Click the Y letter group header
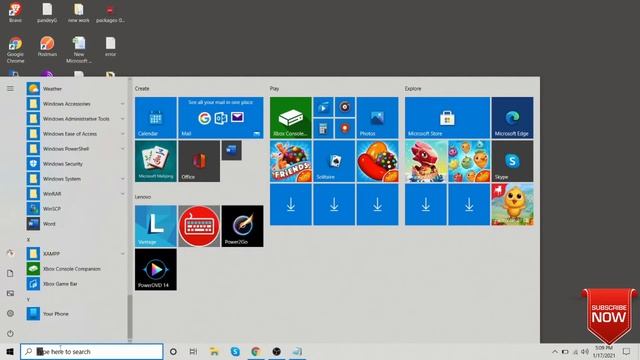 coord(29,300)
